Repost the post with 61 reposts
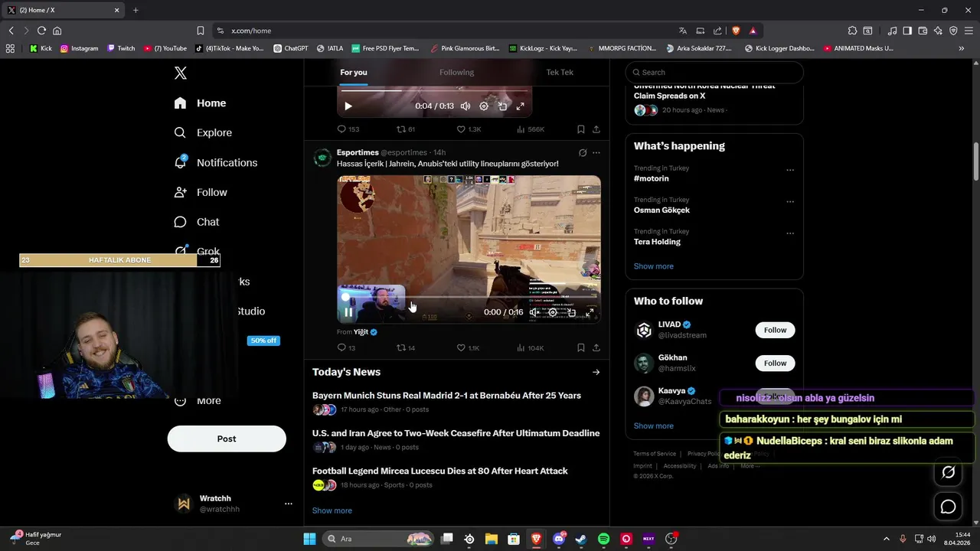The width and height of the screenshot is (980, 551). 406,129
